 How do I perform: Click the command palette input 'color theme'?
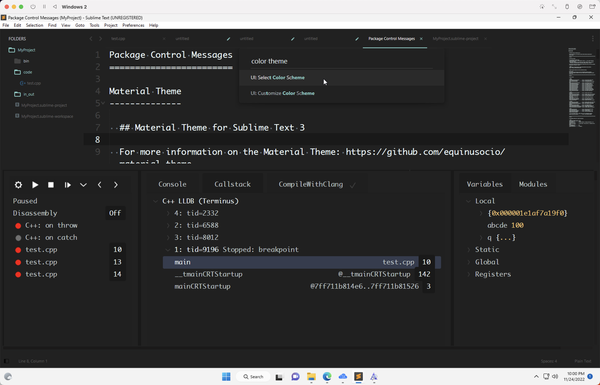coord(341,61)
